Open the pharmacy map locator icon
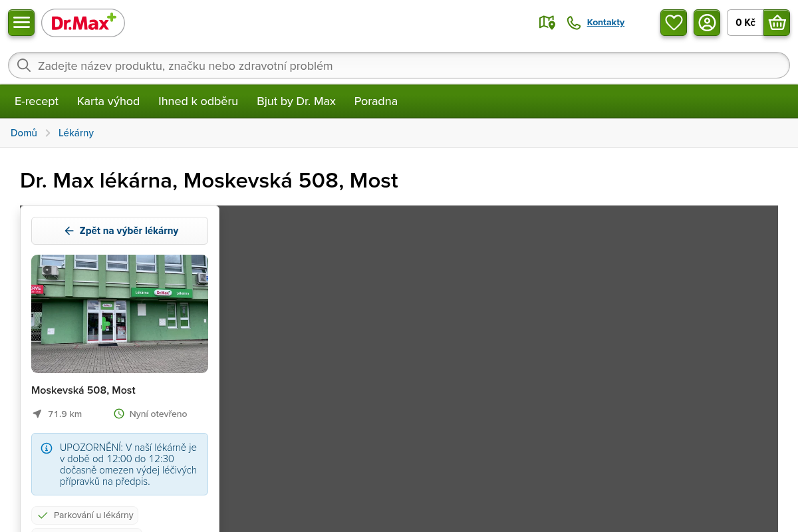 click(x=547, y=23)
